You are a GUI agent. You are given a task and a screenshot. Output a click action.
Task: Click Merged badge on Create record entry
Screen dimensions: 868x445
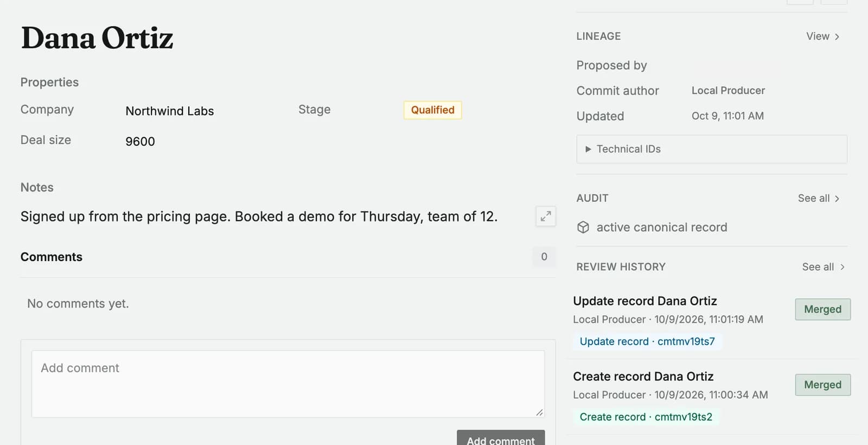(823, 385)
